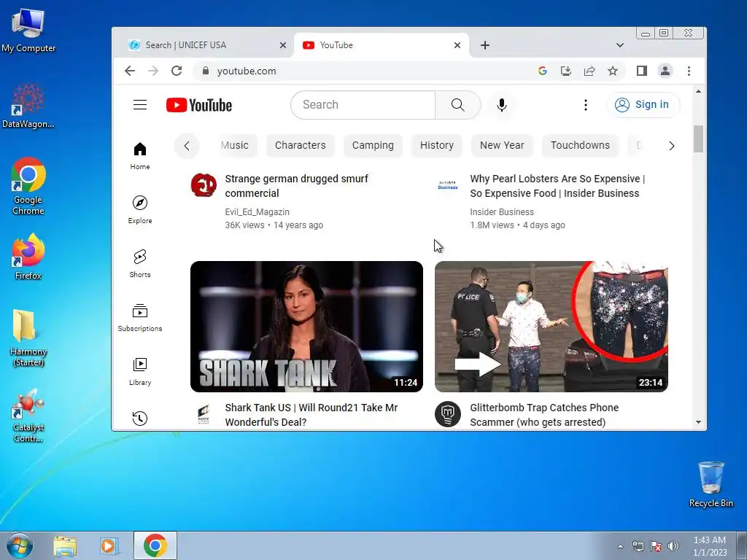Click the Glitterbomb police video thumbnail

click(551, 327)
